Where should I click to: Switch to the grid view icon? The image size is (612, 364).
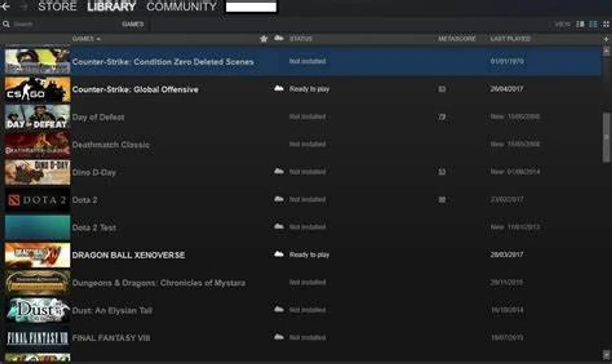(606, 24)
